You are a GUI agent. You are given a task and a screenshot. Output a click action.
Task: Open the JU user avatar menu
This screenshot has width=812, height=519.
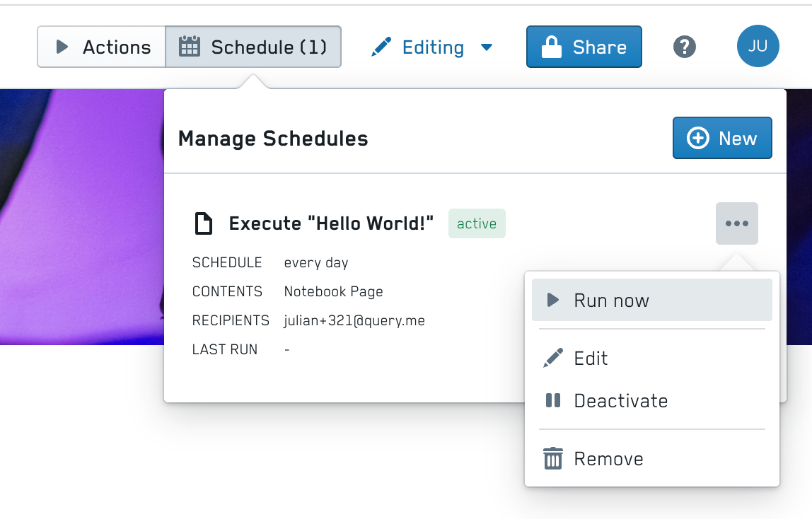[758, 46]
